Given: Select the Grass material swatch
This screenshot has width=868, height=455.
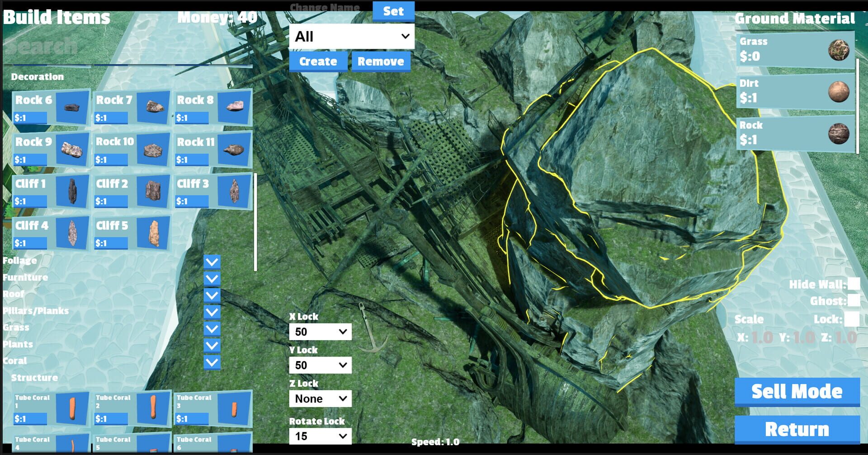Looking at the screenshot, I should point(840,50).
